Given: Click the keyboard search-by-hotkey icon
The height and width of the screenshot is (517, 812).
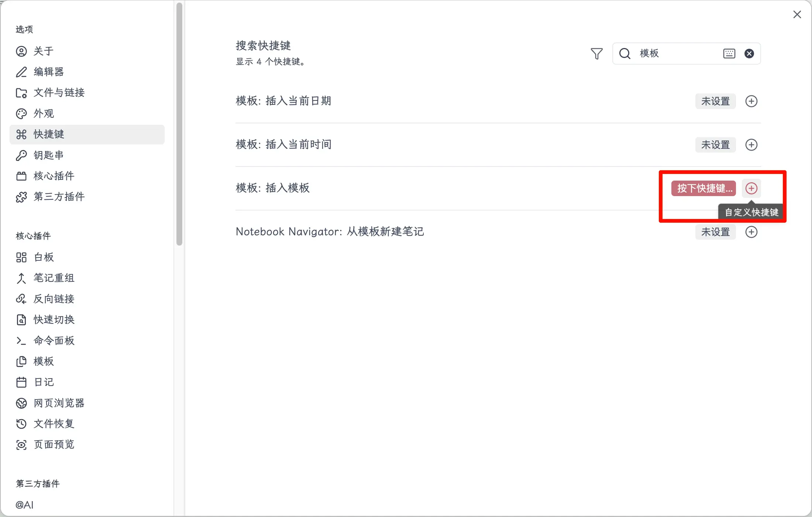Looking at the screenshot, I should click(x=729, y=54).
